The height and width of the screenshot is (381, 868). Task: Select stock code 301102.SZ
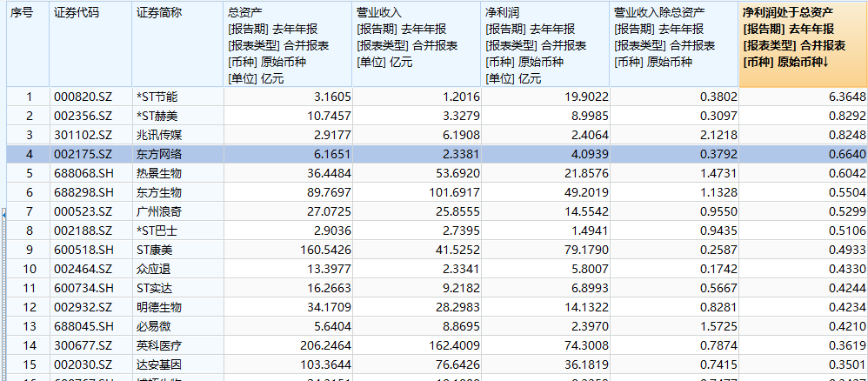click(x=83, y=135)
